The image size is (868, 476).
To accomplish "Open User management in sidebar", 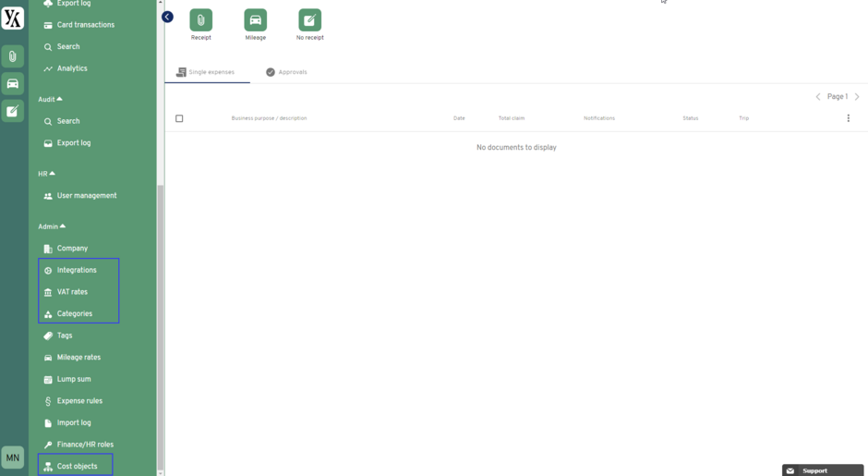I will (x=86, y=196).
